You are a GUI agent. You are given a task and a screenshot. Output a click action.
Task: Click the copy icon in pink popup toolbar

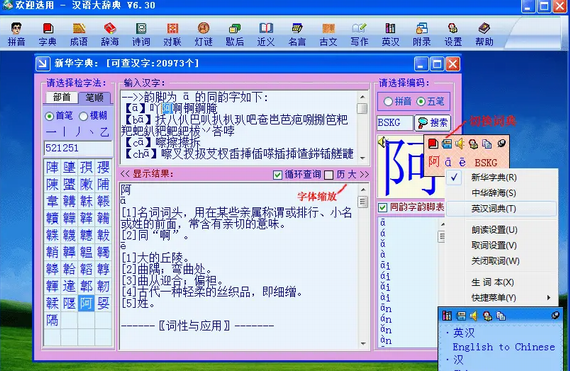(x=487, y=144)
